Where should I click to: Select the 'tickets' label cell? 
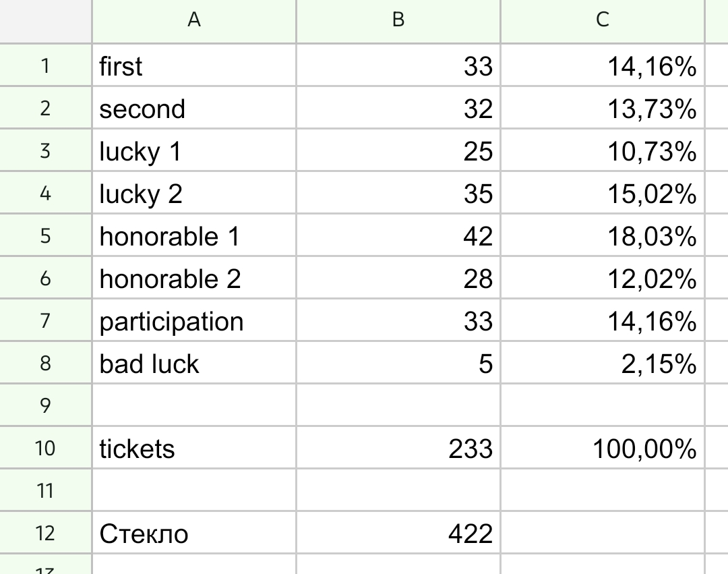point(194,448)
